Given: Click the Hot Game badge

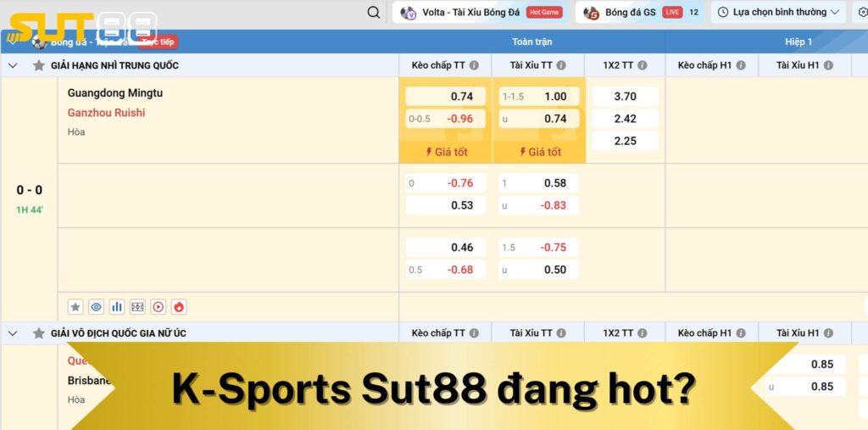Looking at the screenshot, I should click(x=544, y=12).
